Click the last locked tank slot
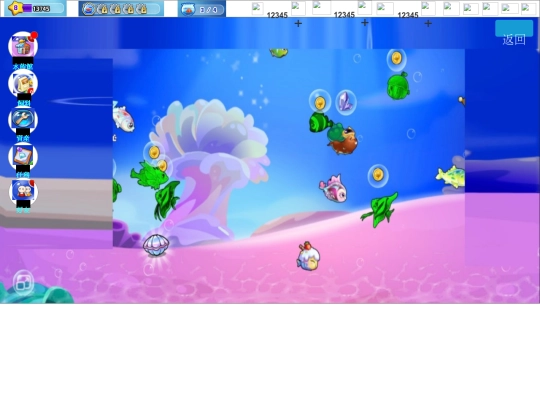The width and height of the screenshot is (540, 405). pyautogui.click(x=142, y=9)
